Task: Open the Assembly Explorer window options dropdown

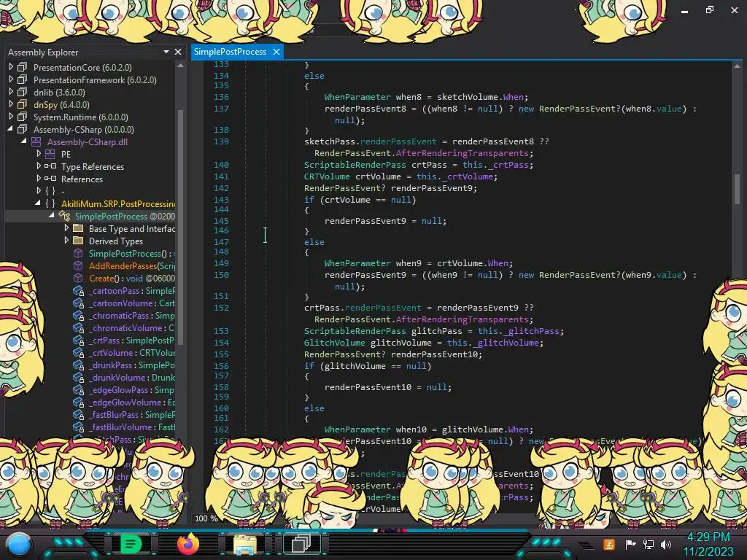Action: [166, 52]
